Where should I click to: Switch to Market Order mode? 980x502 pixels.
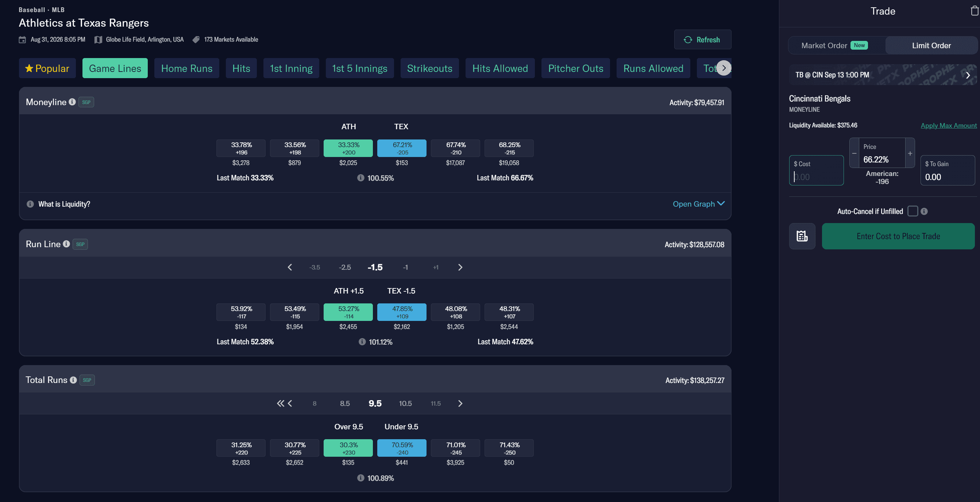(836, 45)
